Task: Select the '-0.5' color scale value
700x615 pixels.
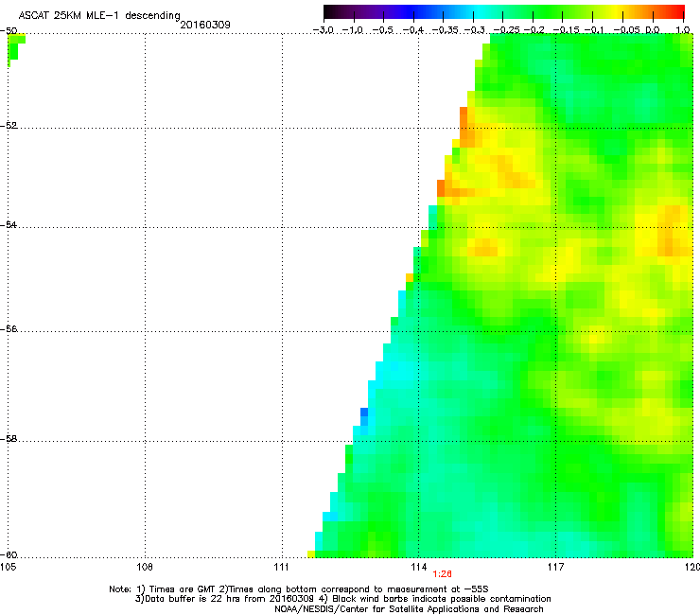Action: (x=382, y=30)
